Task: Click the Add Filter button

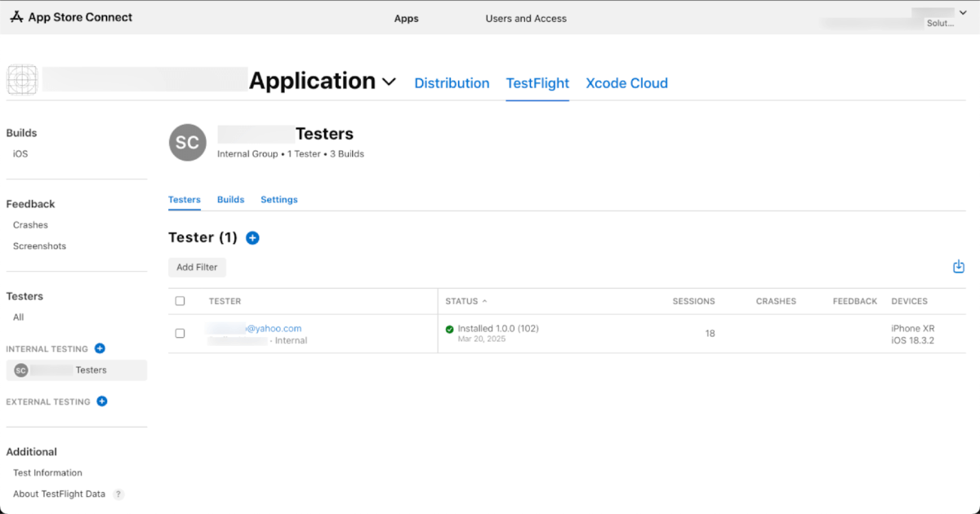Action: click(197, 267)
